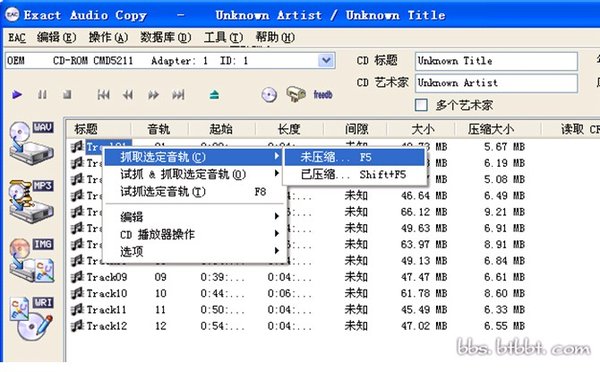
Task: Select the Track12 row title
Action: pos(106,326)
